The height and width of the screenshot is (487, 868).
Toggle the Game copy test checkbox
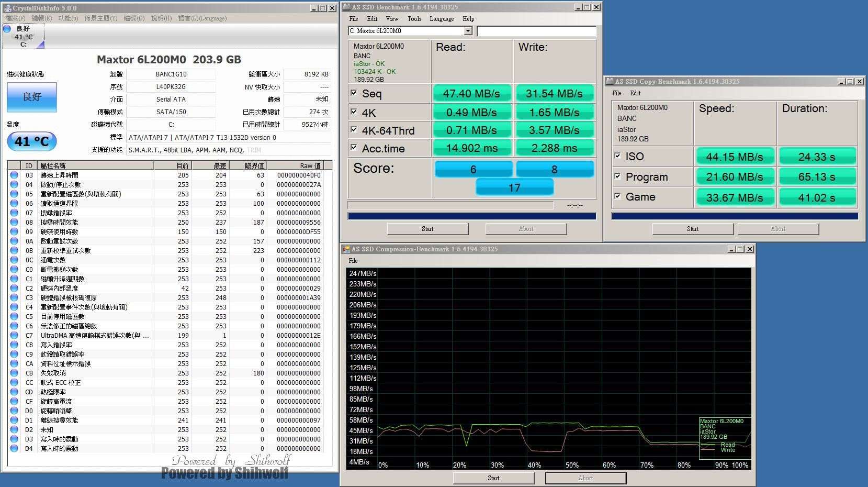[617, 196]
